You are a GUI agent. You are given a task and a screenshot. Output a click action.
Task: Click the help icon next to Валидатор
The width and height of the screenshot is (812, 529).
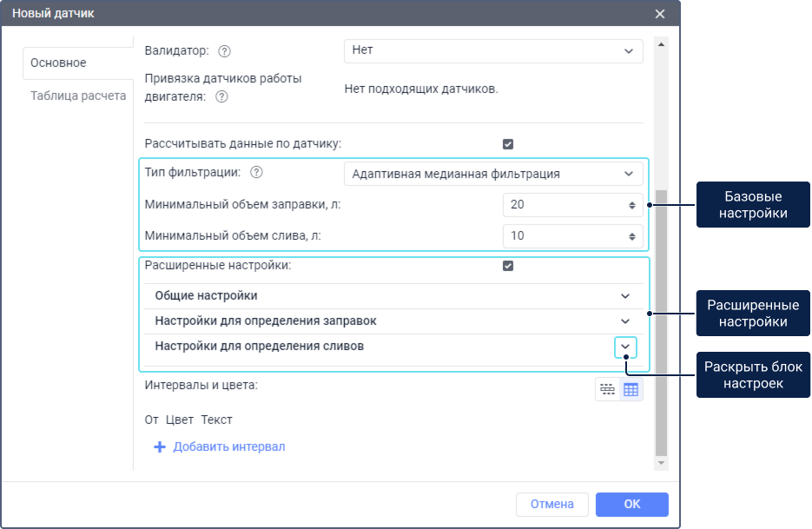[225, 51]
